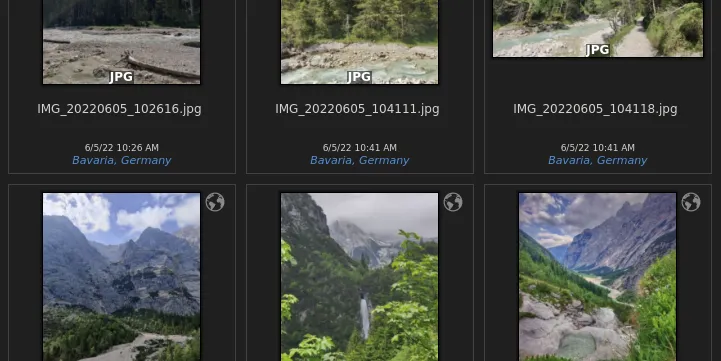This screenshot has width=721, height=361.
Task: Click the globe icon on the waterfall photo
Action: [x=453, y=202]
